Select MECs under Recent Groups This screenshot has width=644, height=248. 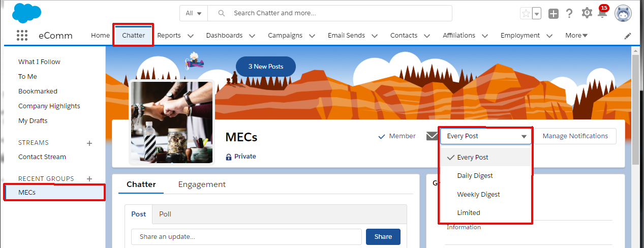(54, 193)
